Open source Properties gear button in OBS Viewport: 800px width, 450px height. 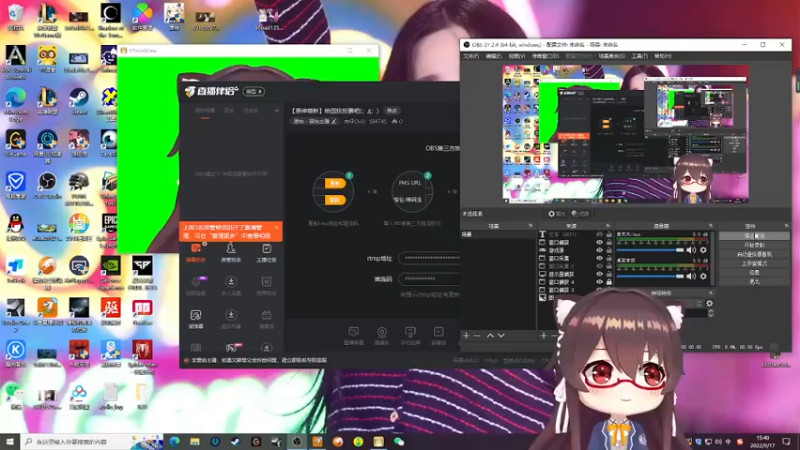point(556,214)
